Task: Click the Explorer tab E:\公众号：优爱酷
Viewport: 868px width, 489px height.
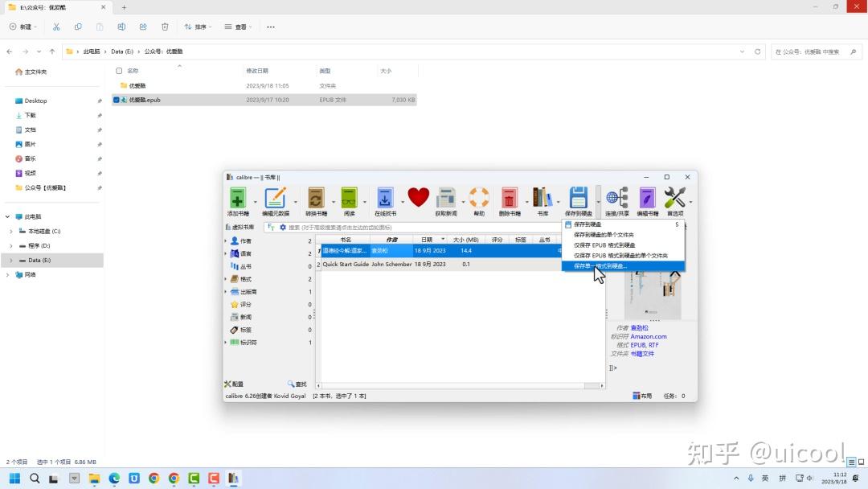Action: coord(57,7)
